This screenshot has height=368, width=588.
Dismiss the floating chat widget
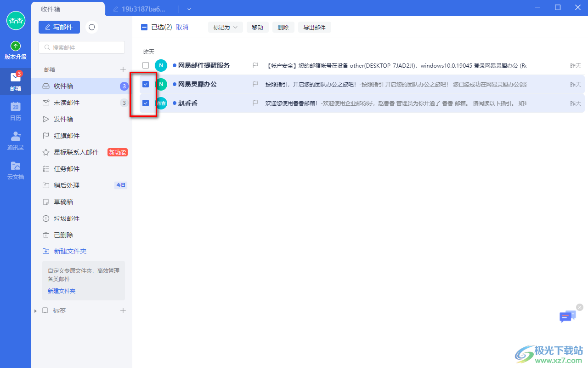pyautogui.click(x=580, y=307)
